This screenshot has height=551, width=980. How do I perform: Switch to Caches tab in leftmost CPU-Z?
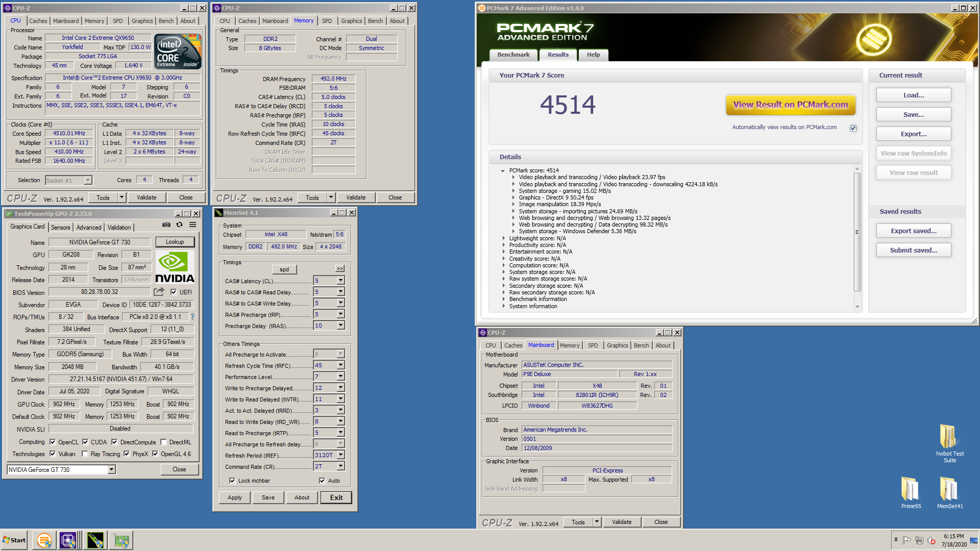click(38, 21)
